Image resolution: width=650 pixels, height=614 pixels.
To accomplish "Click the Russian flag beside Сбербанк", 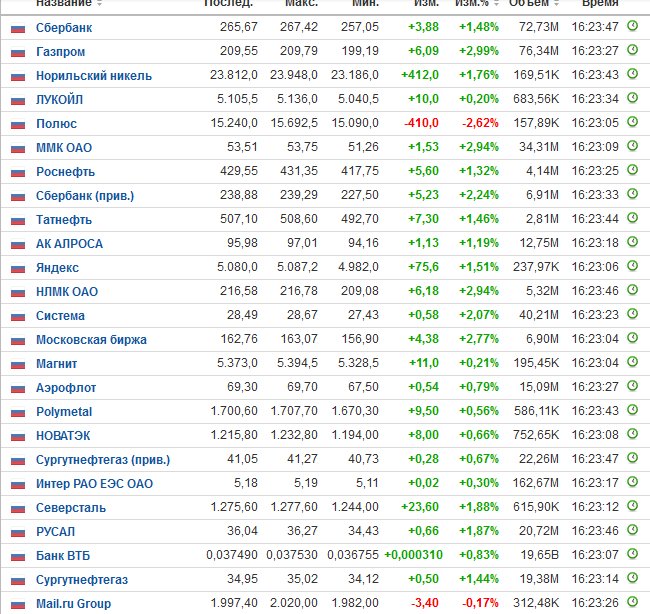I will (x=18, y=29).
